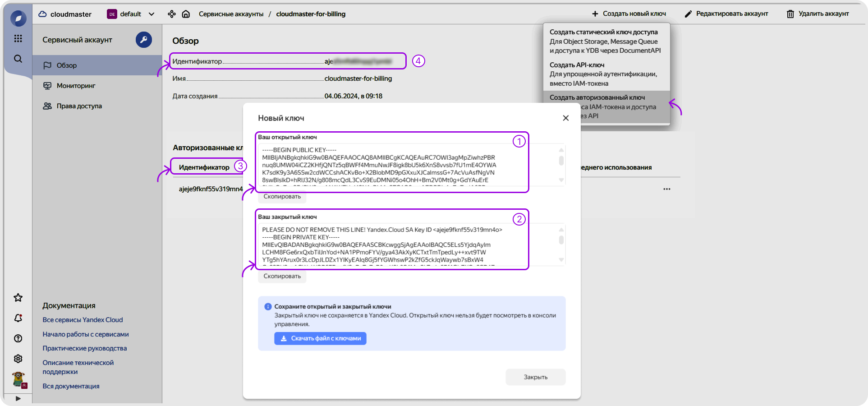Open the all services grid icon
This screenshot has height=406, width=868.
click(18, 39)
